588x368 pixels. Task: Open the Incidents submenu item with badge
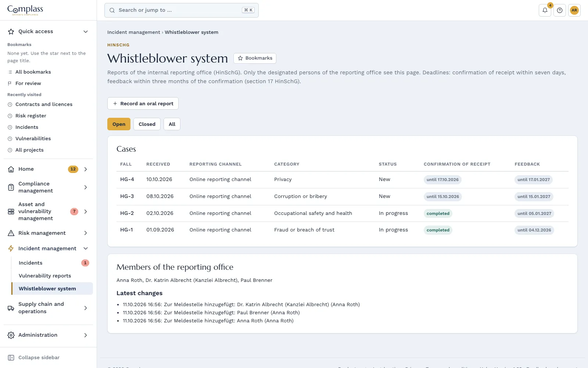click(x=52, y=263)
